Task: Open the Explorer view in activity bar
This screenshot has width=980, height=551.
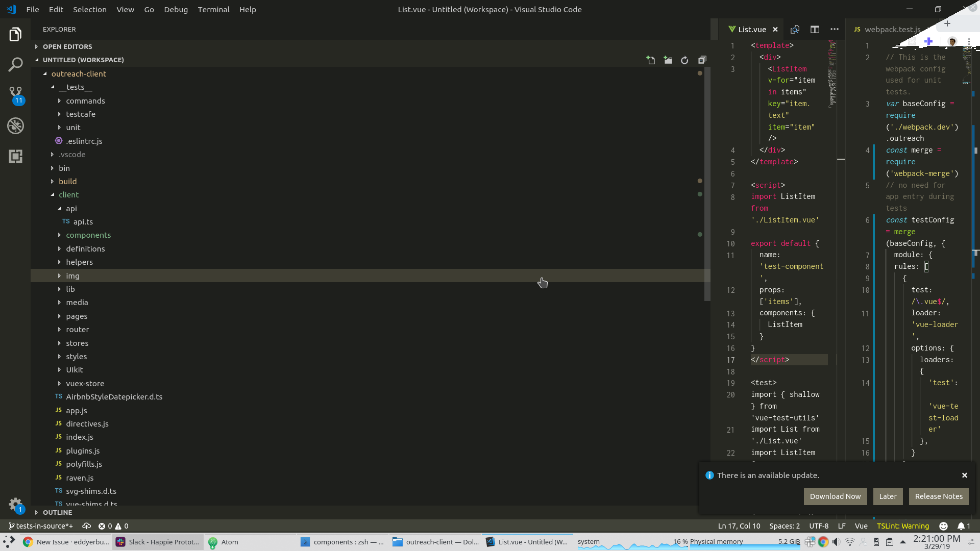Action: pyautogui.click(x=15, y=35)
